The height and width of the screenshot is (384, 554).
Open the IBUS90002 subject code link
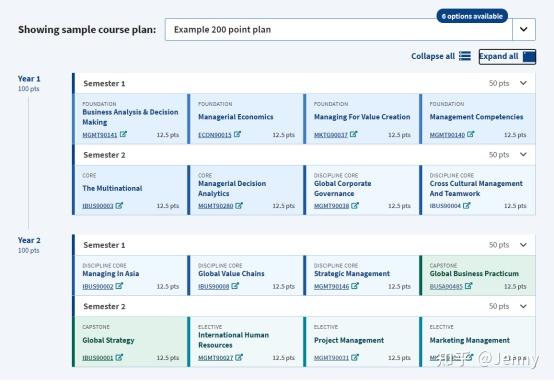coord(98,286)
